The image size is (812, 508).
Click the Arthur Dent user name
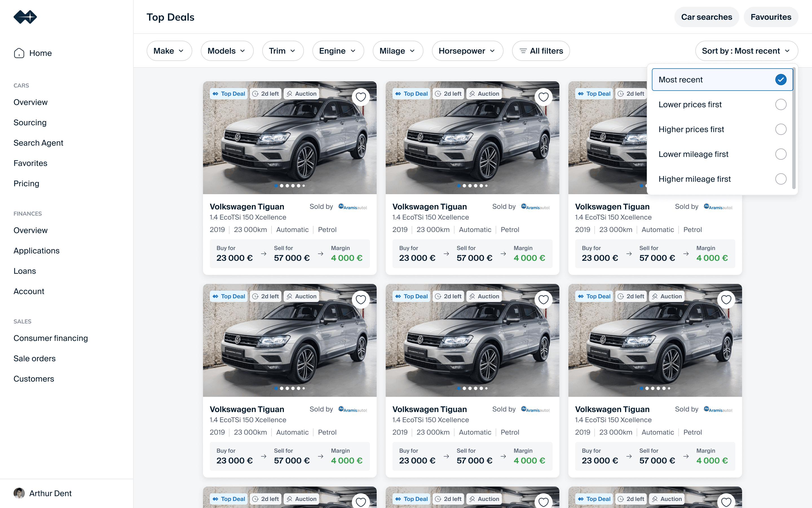(x=50, y=493)
